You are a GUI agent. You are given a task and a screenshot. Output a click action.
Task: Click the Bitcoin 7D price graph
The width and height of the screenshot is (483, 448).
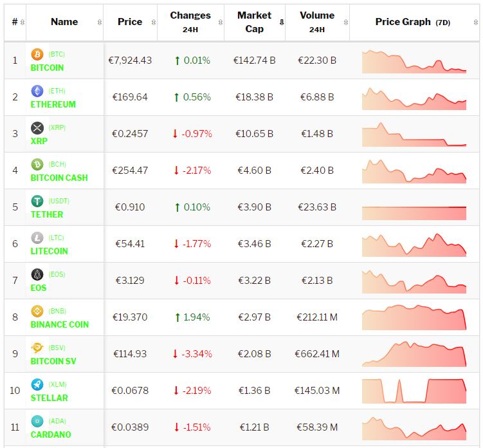pyautogui.click(x=414, y=61)
